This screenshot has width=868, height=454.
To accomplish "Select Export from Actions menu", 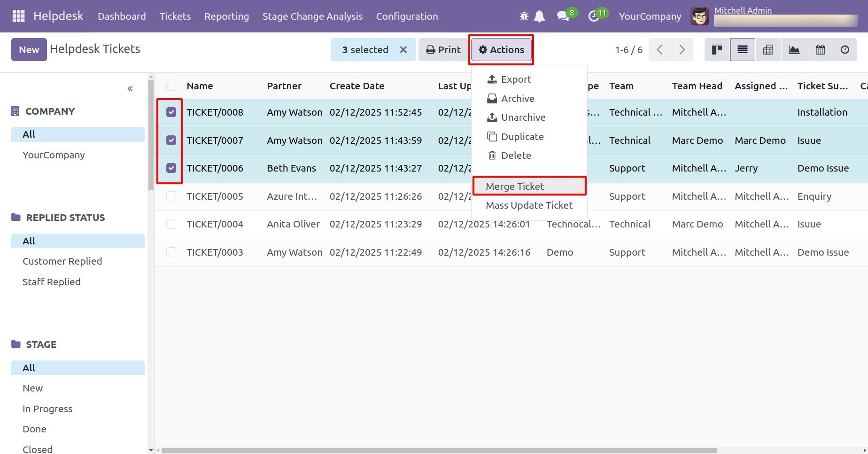I will (529, 79).
